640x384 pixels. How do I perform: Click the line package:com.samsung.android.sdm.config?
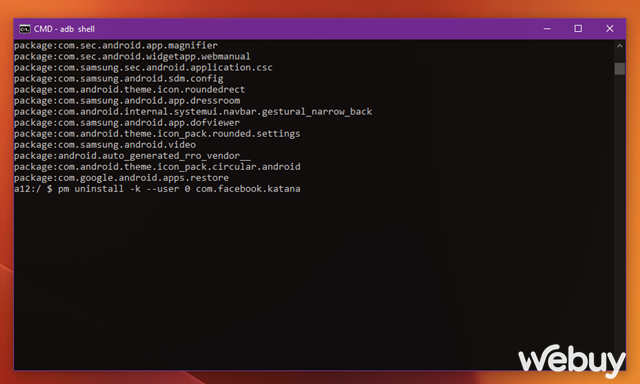coord(119,78)
